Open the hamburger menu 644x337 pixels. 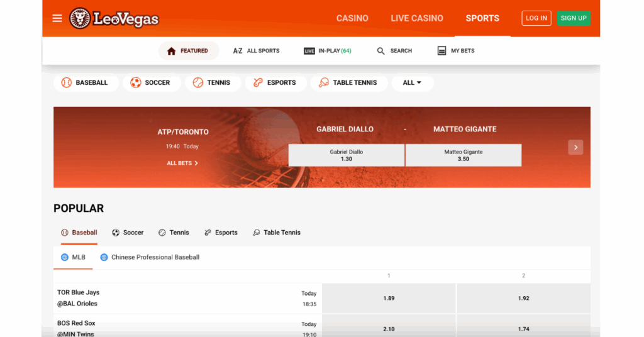[57, 18]
